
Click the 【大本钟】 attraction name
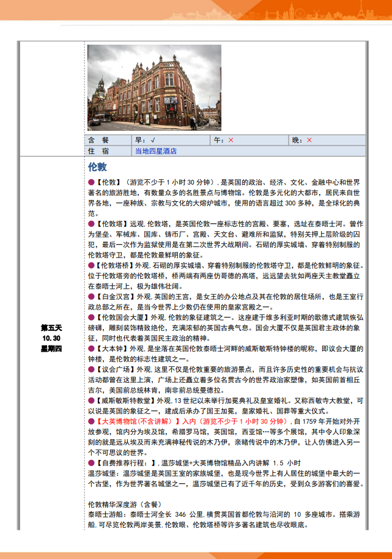[x=112, y=349]
